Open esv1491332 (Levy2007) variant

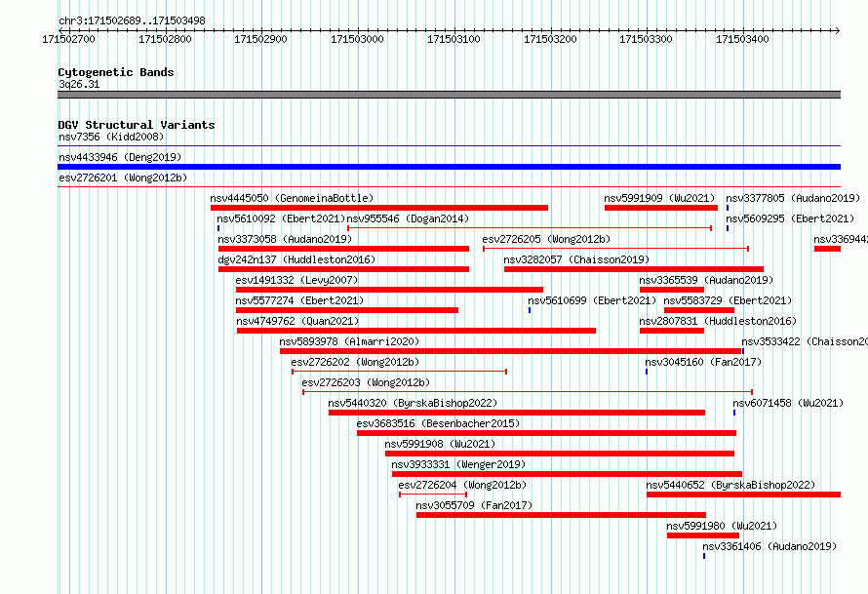[296, 280]
